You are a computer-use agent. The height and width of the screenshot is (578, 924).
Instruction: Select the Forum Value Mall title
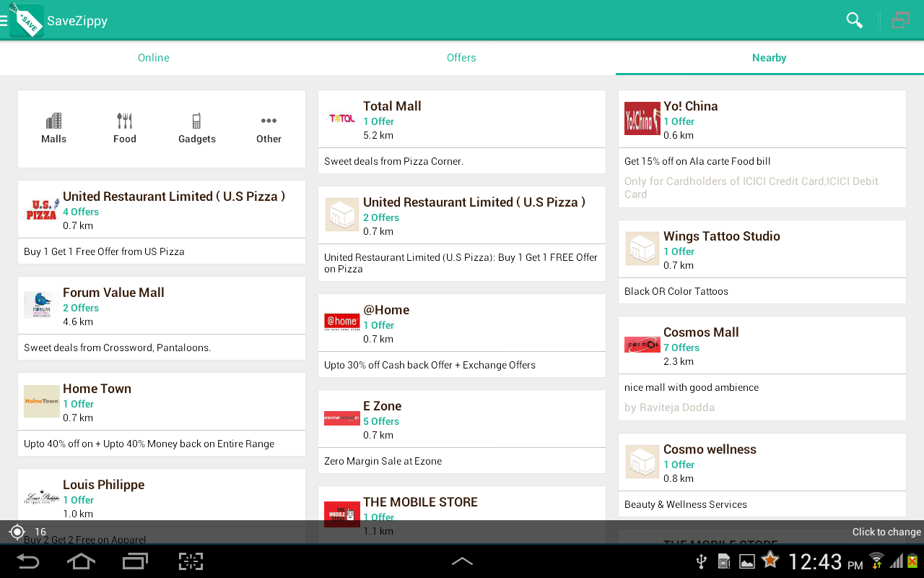tap(113, 293)
